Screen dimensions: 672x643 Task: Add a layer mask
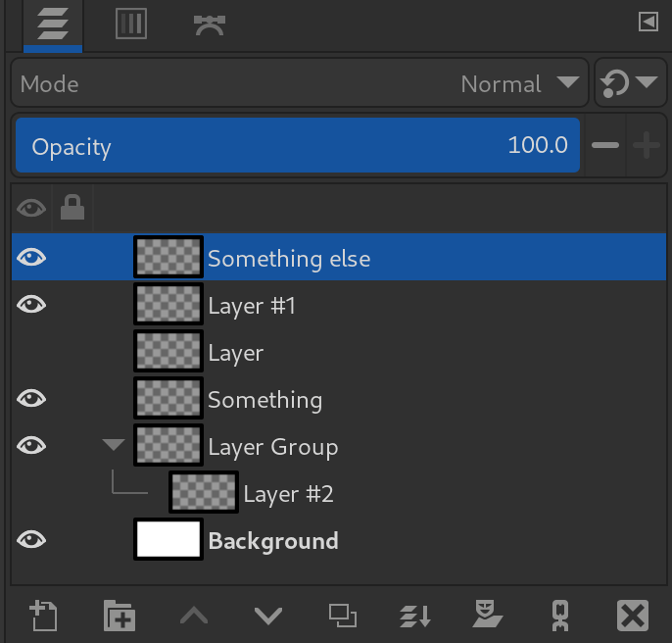point(487,614)
